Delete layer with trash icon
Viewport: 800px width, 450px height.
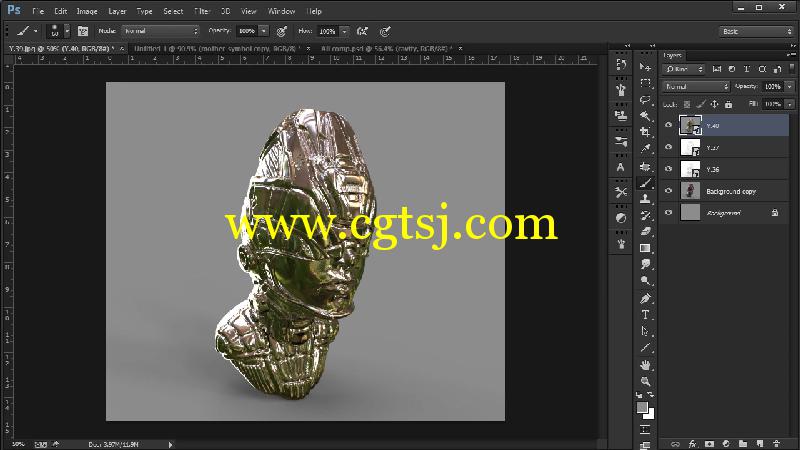[777, 444]
